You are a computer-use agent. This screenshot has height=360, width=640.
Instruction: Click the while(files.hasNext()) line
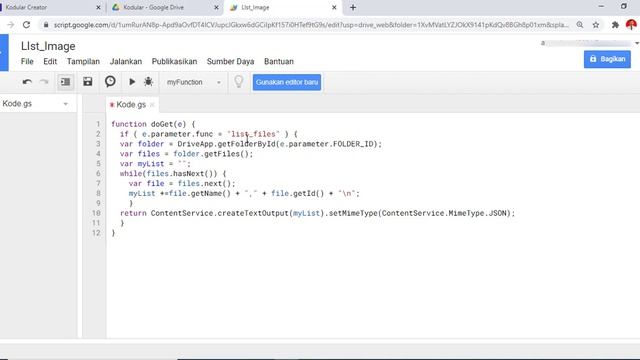[x=173, y=174]
